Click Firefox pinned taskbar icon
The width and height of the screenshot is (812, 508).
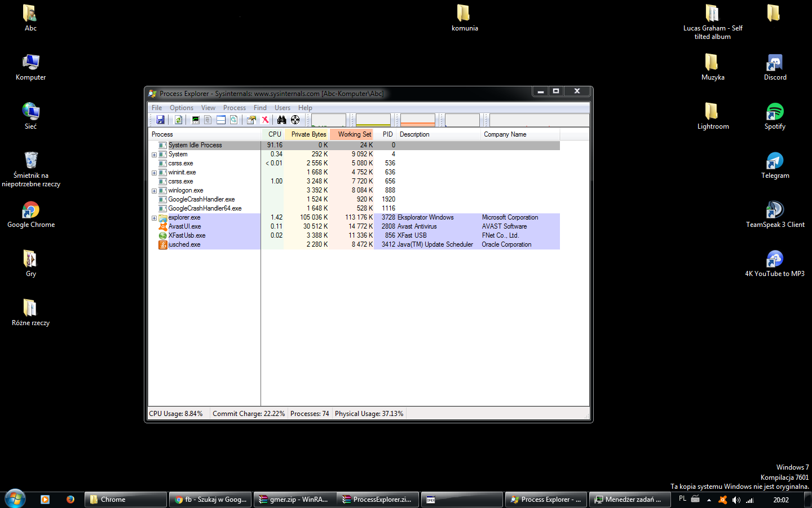tap(70, 500)
